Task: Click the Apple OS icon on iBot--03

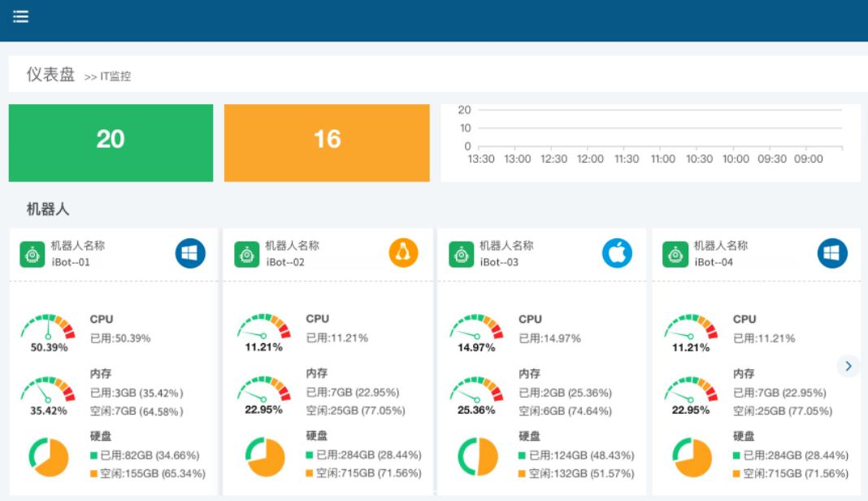Action: coord(617,253)
